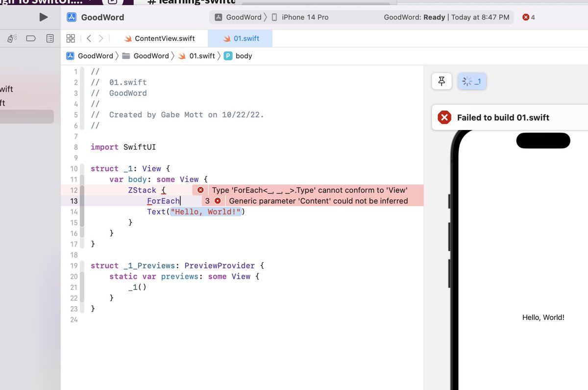Click the GoodWord: Ready activity status
This screenshot has height=390, width=588.
pyautogui.click(x=415, y=17)
